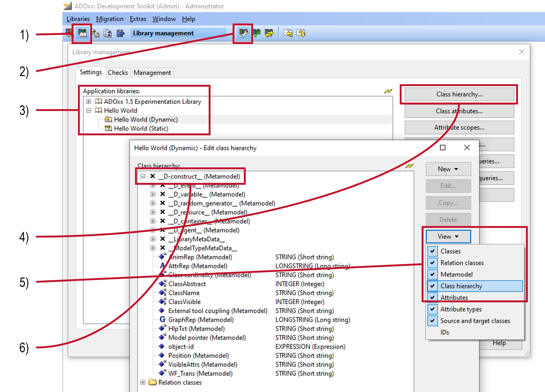Select the __ModelTypeMetaData__ class row
The width and height of the screenshot is (545, 392).
pyautogui.click(x=198, y=248)
